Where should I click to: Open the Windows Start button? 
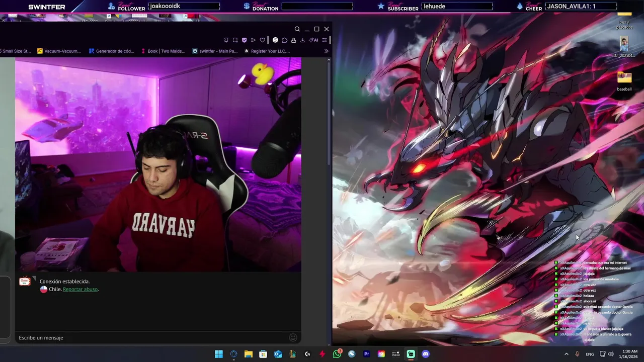[x=219, y=354]
